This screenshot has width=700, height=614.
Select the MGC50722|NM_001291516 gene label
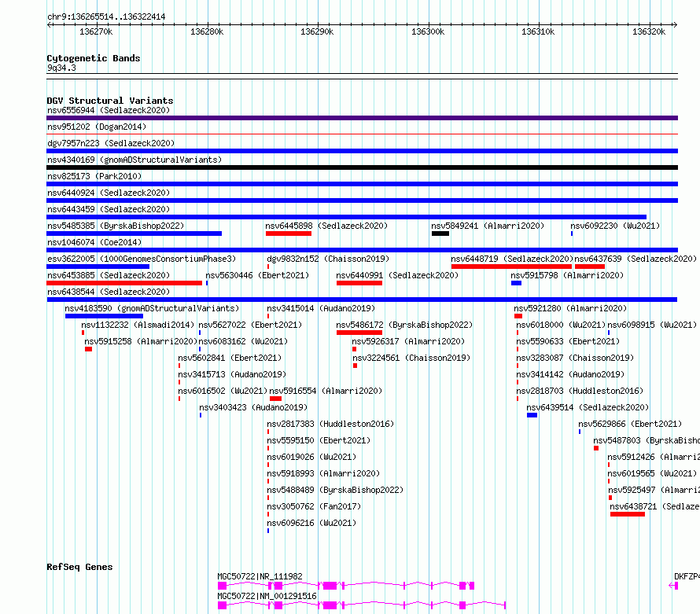click(x=267, y=596)
